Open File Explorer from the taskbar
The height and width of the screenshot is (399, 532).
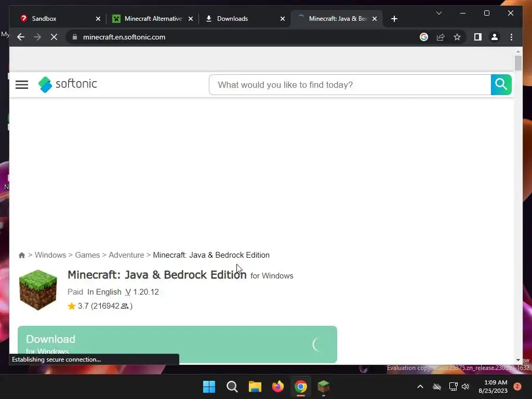(x=255, y=387)
